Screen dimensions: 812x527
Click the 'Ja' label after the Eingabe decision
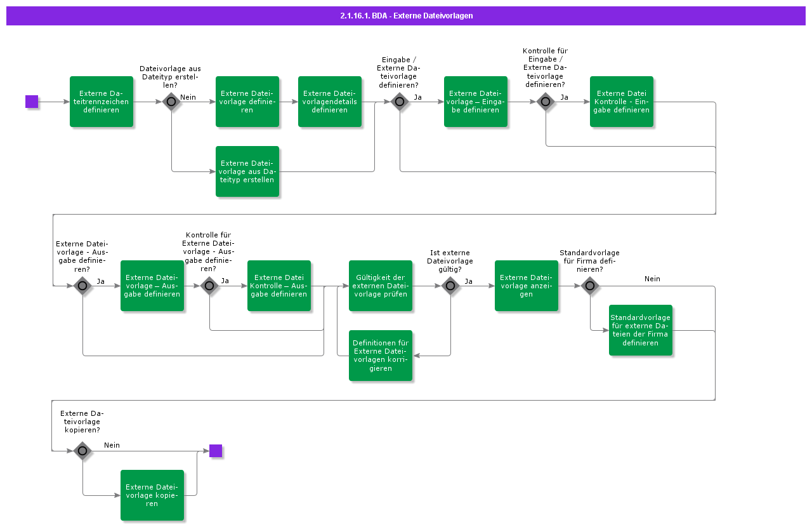(x=417, y=98)
